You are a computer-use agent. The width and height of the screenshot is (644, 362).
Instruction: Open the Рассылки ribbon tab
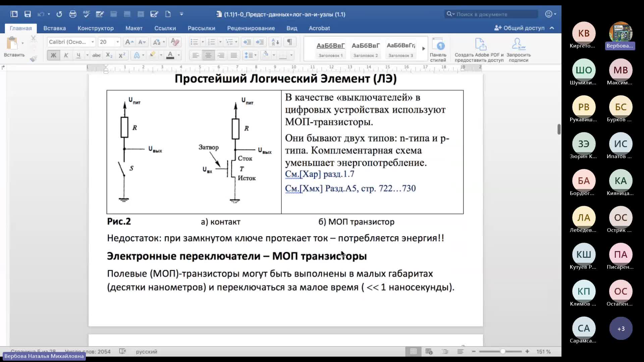[x=201, y=28]
